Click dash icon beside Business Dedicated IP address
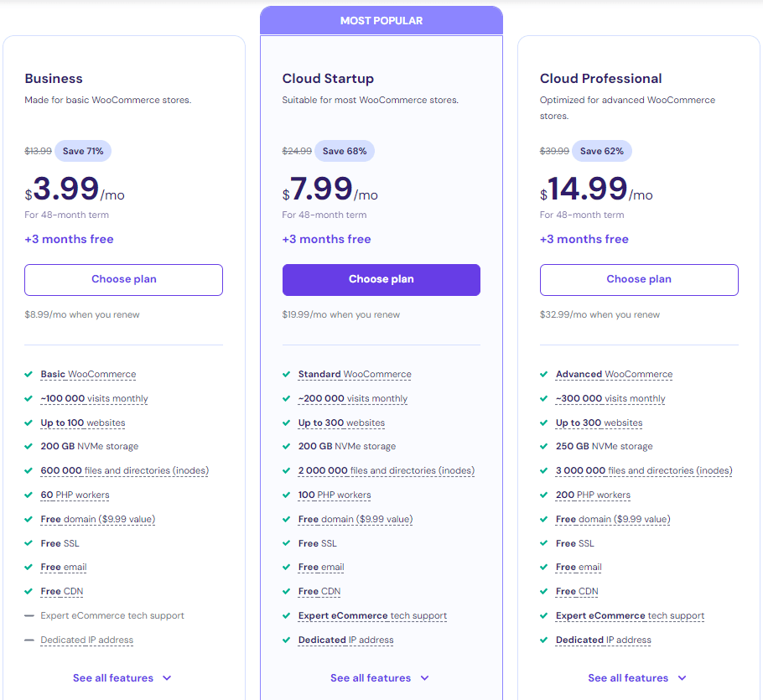The width and height of the screenshot is (763, 700). pos(29,640)
